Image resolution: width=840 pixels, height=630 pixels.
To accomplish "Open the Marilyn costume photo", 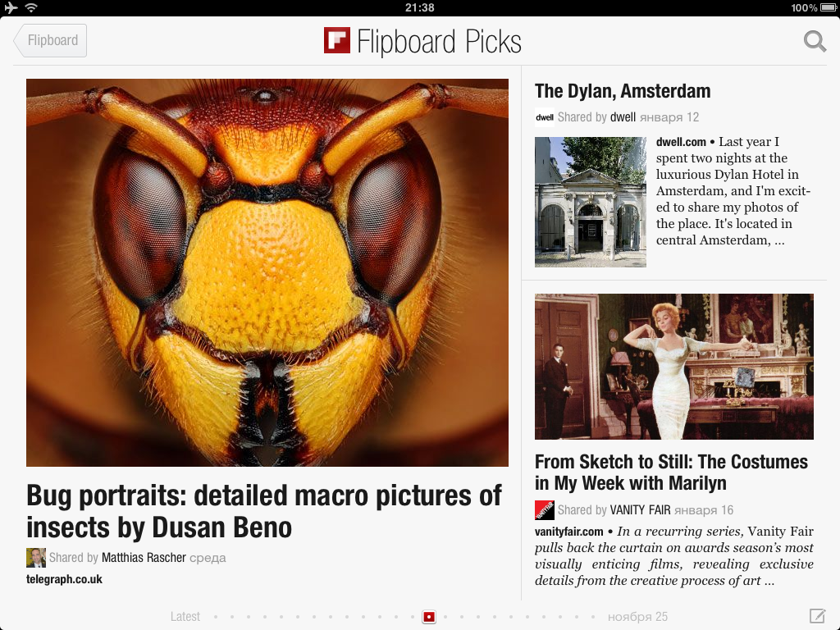I will (x=674, y=367).
